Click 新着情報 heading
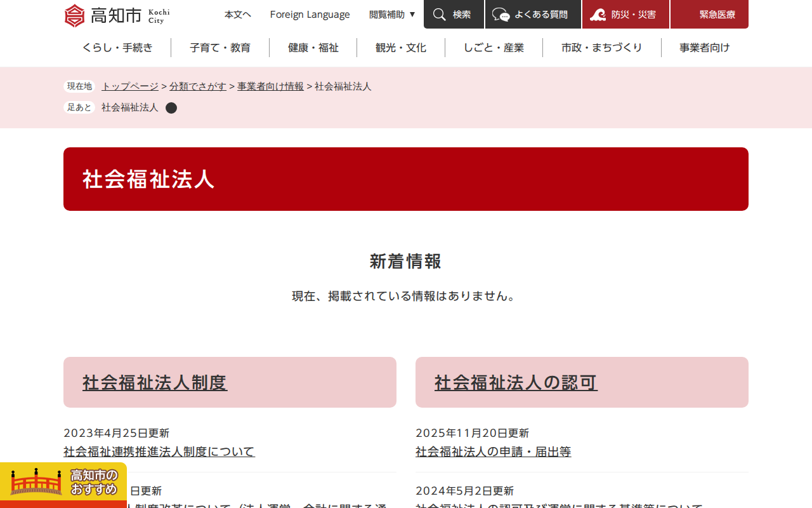This screenshot has height=508, width=812. (x=406, y=261)
